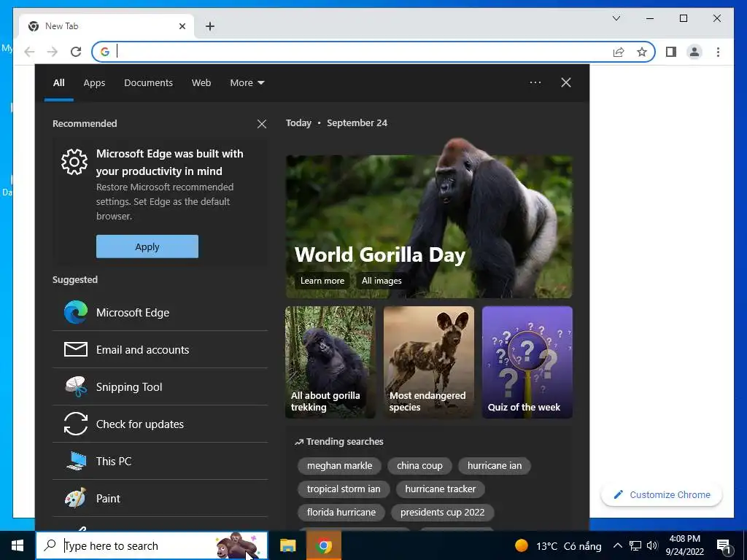Click the Chrome forward arrow
Screen dimensions: 747x560
[x=53, y=52]
